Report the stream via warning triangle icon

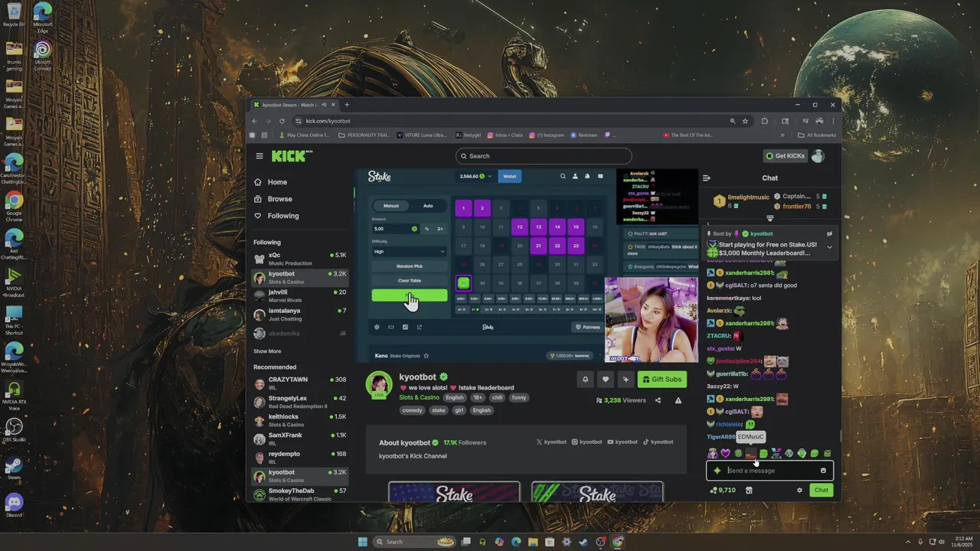(x=678, y=400)
